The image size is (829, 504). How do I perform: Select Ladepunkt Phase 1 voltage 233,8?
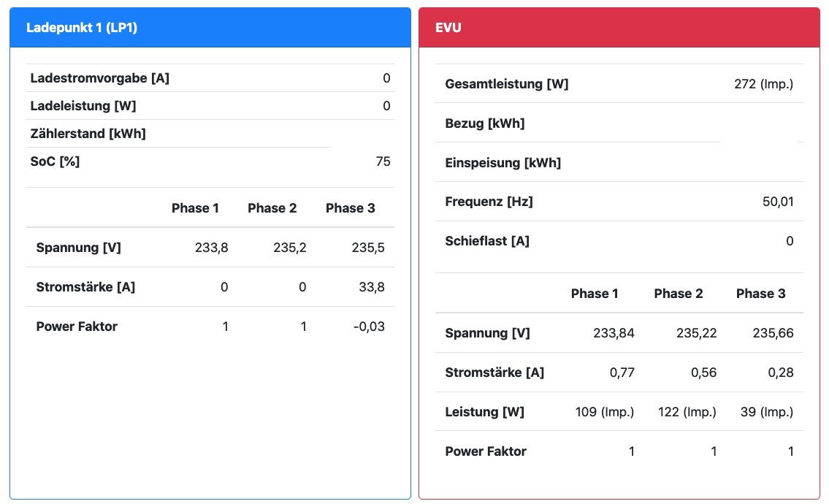tap(212, 248)
